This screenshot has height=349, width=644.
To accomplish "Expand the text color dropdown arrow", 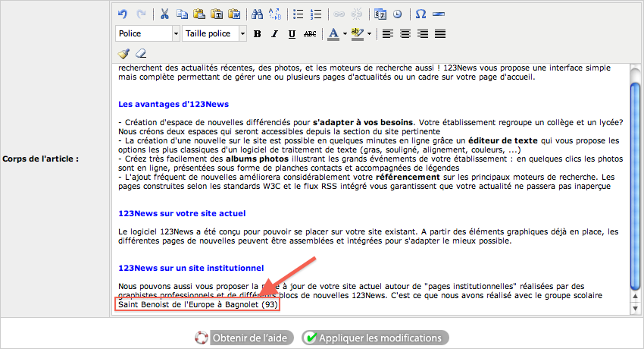I will [x=345, y=34].
